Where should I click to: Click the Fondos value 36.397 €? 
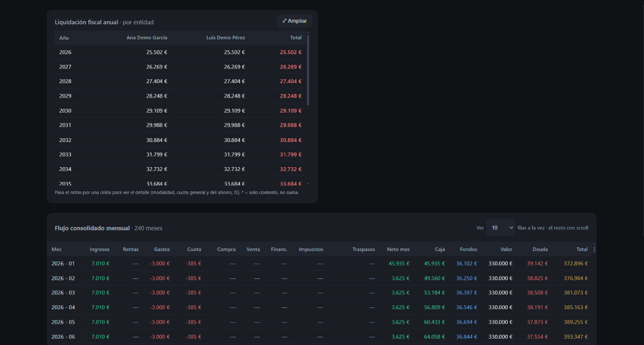(467, 293)
